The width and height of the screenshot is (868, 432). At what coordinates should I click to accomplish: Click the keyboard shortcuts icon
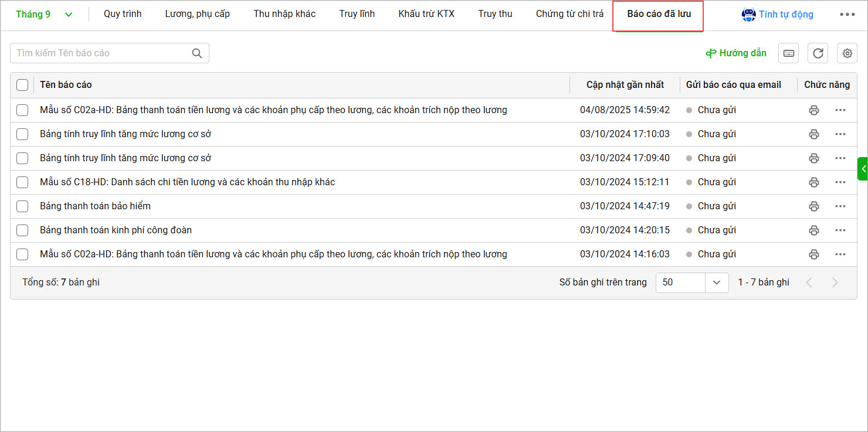[x=788, y=53]
